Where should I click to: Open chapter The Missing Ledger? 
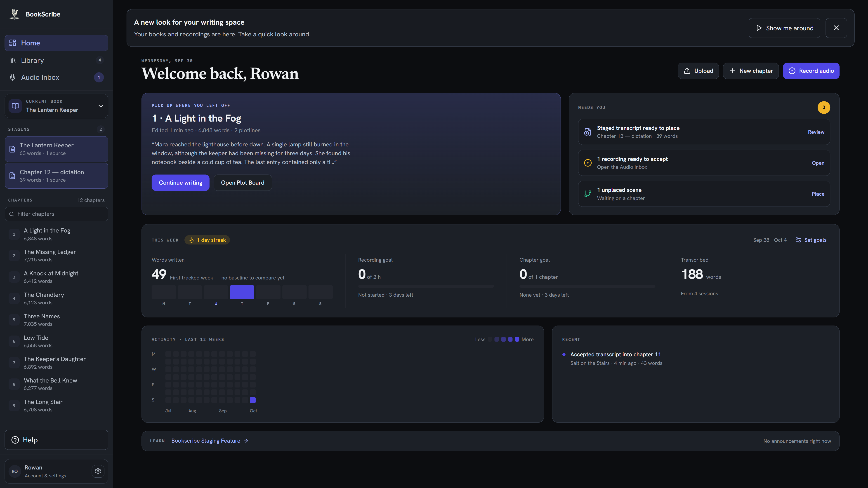[56, 256]
